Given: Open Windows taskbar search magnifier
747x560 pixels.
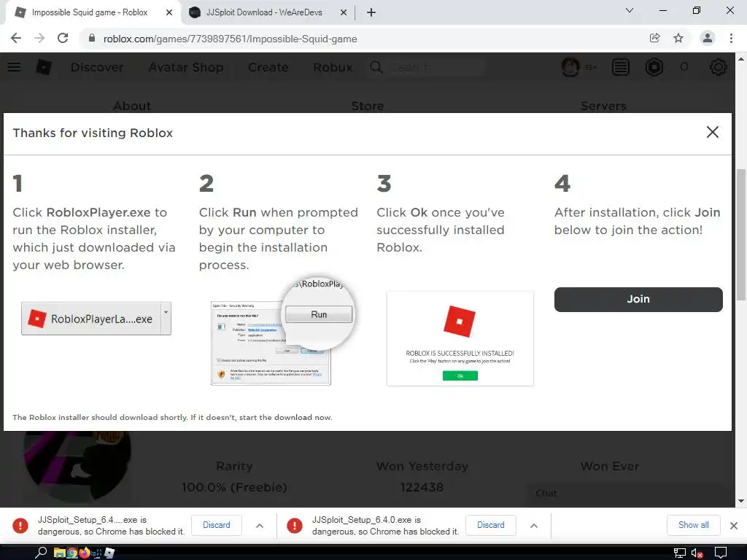Looking at the screenshot, I should pos(41,553).
